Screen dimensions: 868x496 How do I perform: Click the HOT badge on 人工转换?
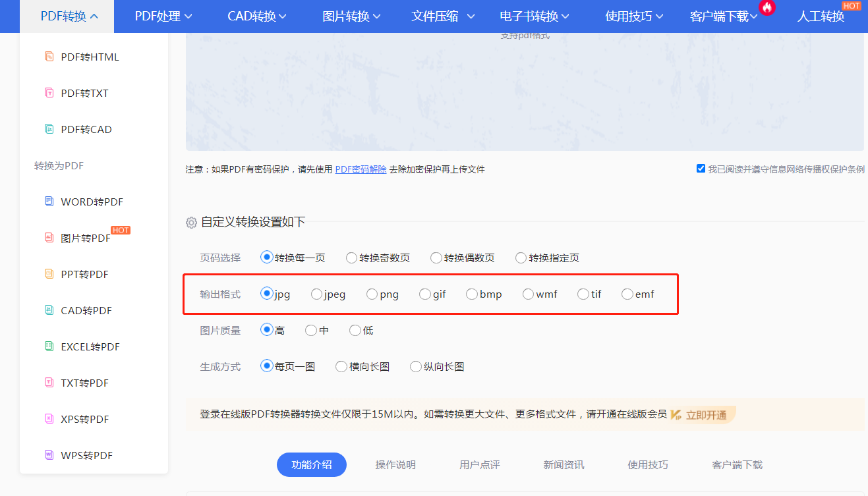[852, 5]
